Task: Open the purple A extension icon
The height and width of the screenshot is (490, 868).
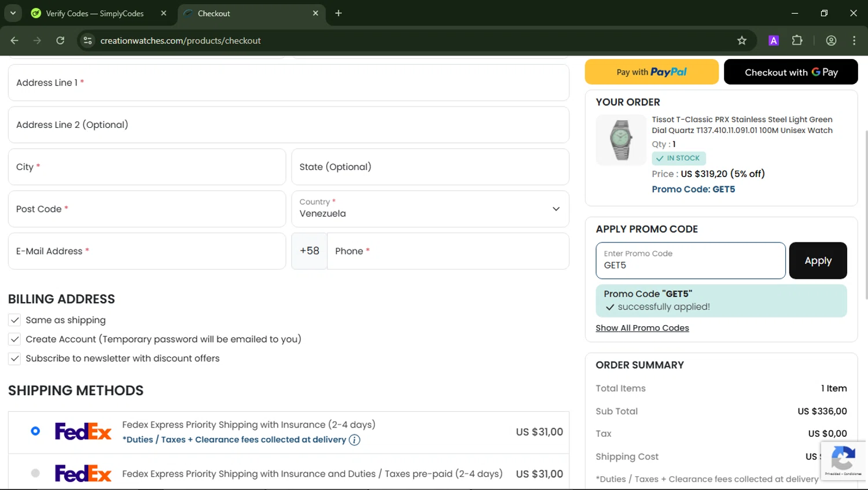Action: coord(774,40)
